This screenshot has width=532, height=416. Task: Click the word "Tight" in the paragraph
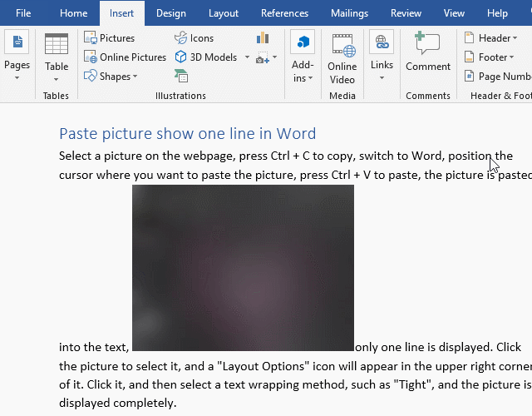[x=414, y=384]
